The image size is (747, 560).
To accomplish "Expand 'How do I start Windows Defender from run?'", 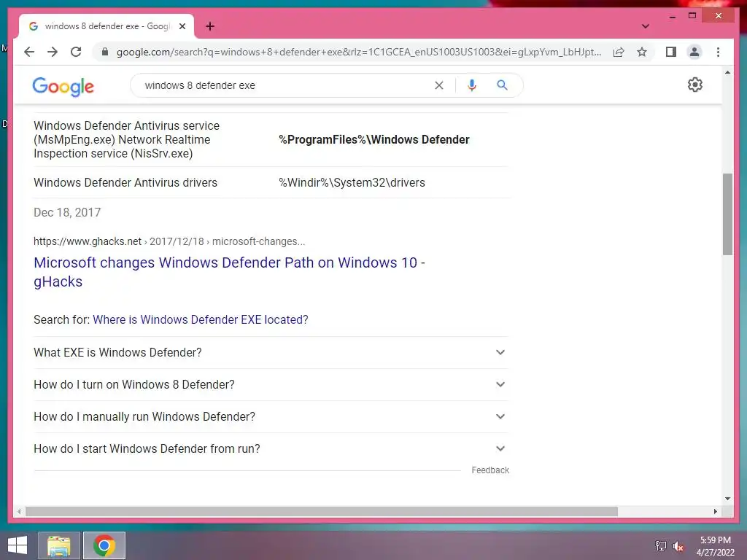I will pos(271,448).
